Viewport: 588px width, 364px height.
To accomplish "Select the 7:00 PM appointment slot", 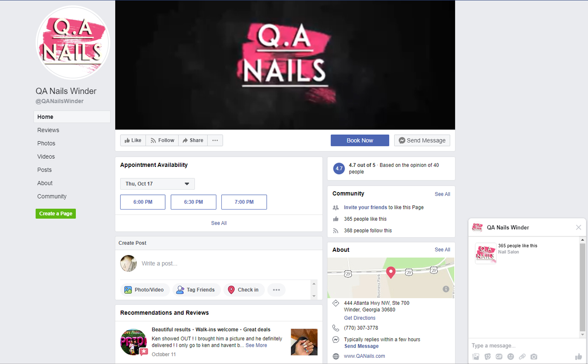I will (x=244, y=202).
